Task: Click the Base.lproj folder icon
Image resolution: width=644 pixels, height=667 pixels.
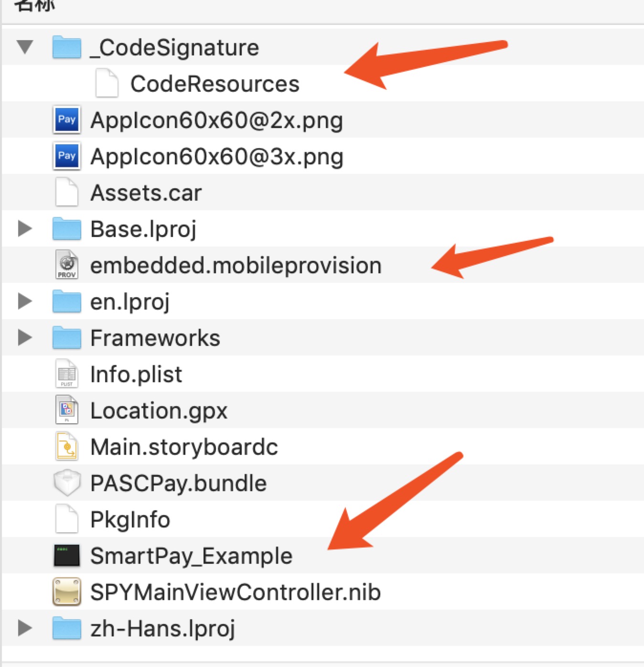Action: 66,228
